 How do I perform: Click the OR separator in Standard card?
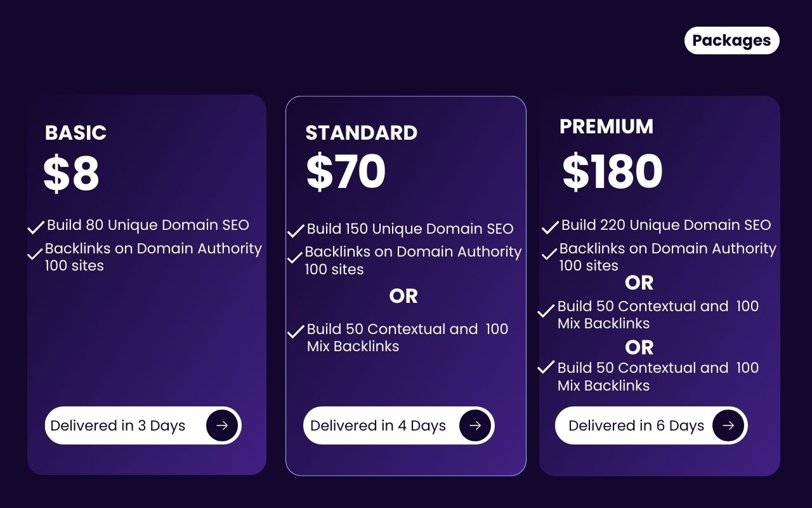[403, 296]
